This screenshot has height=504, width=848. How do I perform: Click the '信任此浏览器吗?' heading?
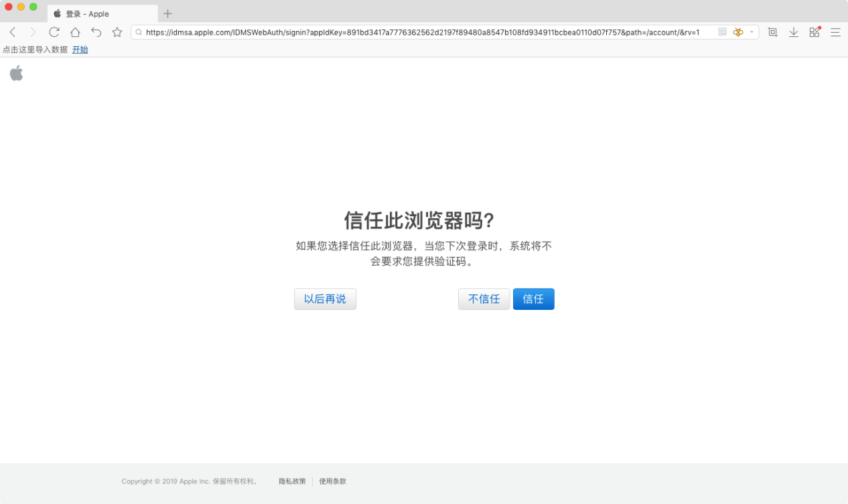click(419, 220)
